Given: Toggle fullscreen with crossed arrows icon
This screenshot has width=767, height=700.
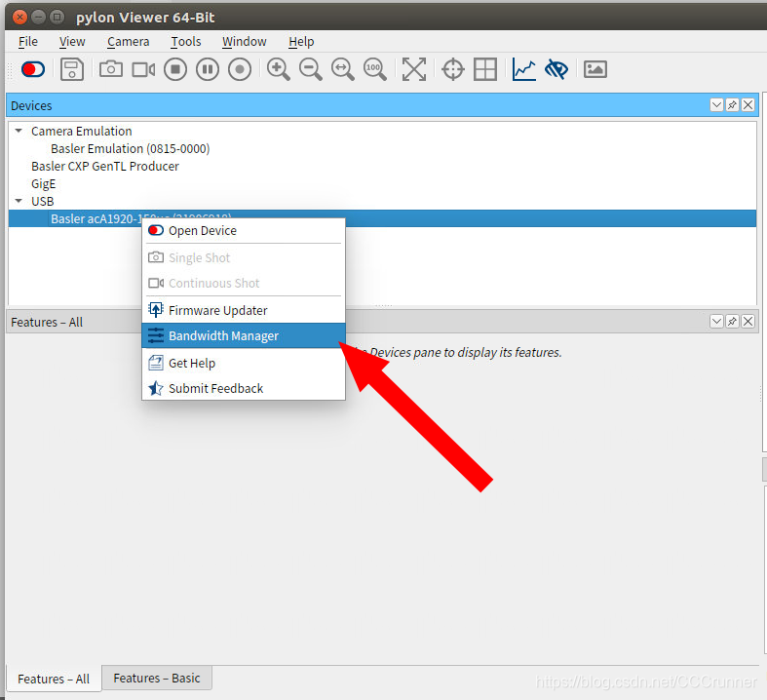Looking at the screenshot, I should (414, 69).
